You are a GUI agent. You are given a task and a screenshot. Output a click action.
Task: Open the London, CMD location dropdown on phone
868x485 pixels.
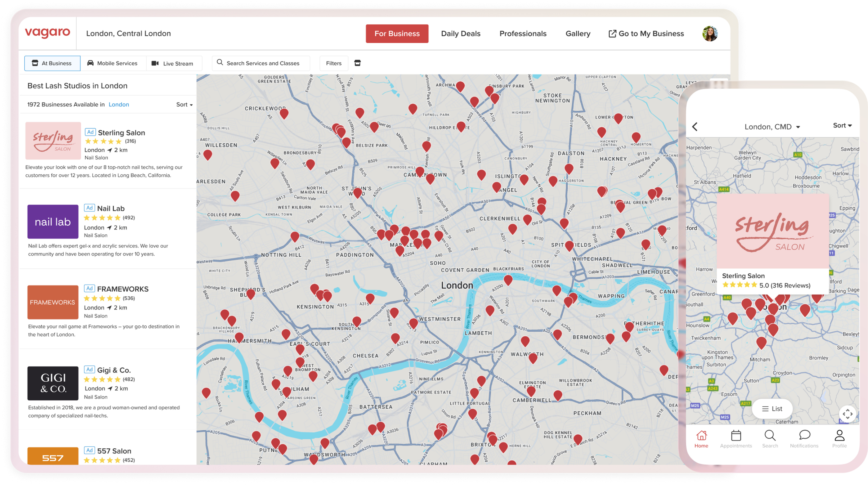pos(772,127)
